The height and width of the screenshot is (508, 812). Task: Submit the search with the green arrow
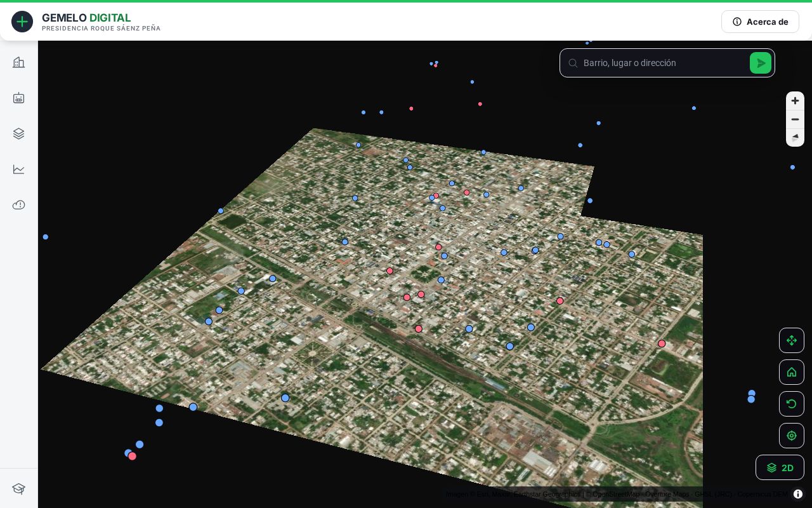761,63
